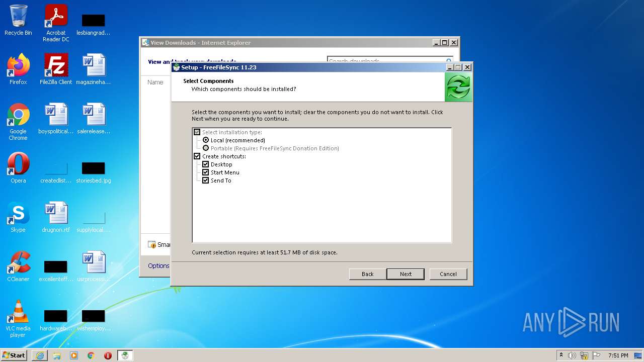Select the drugnon.rtf document icon

(56, 217)
